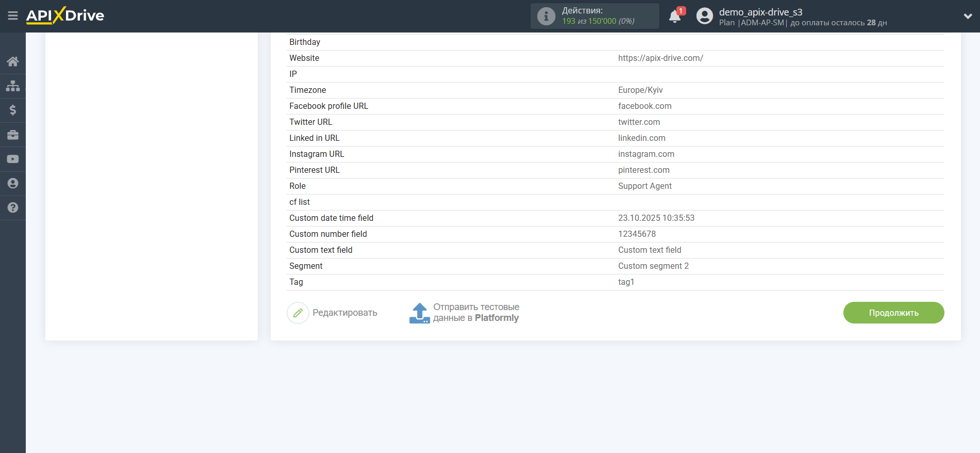The height and width of the screenshot is (453, 980).
Task: Select the Support Agent role value
Action: (644, 186)
